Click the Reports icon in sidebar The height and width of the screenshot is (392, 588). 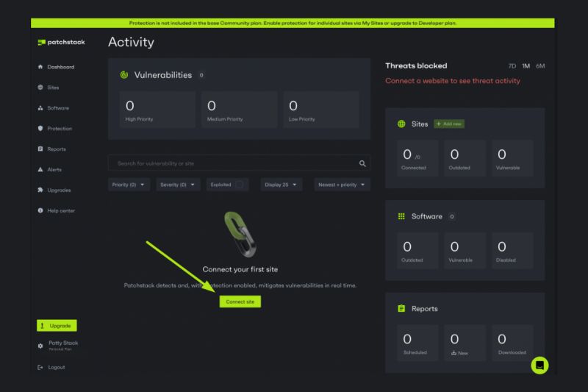coord(40,149)
